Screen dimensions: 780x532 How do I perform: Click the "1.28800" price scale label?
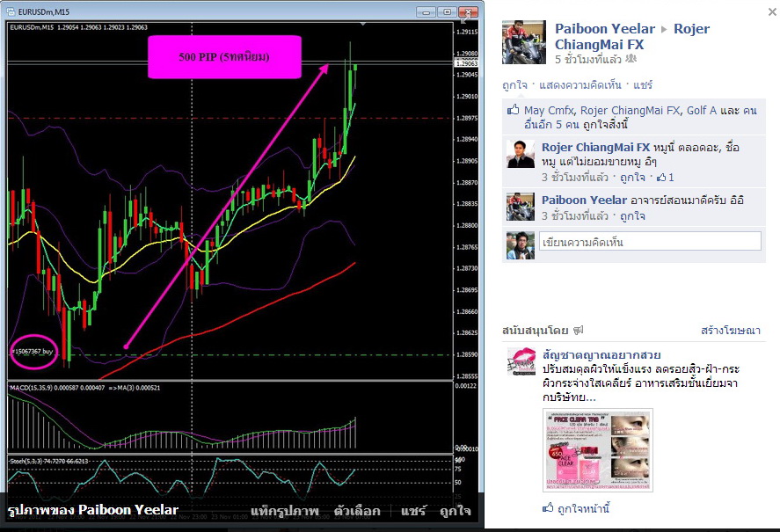[467, 225]
